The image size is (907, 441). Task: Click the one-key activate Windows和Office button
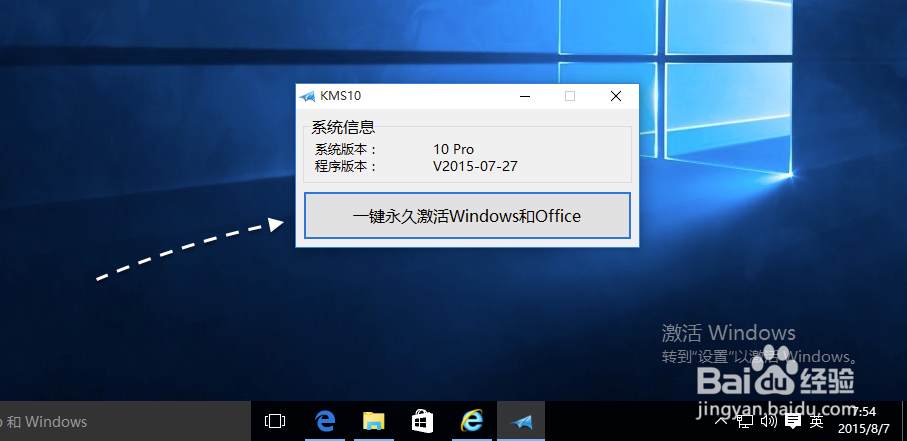[x=467, y=216]
